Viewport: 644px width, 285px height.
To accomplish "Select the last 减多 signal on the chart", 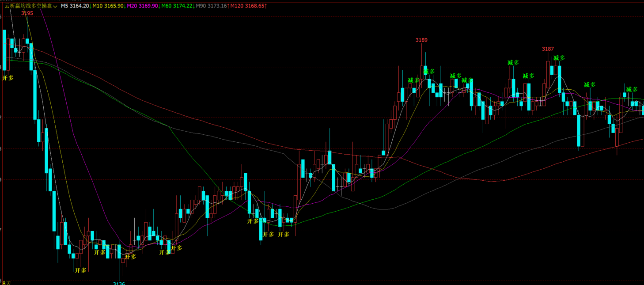I will 632,89.
